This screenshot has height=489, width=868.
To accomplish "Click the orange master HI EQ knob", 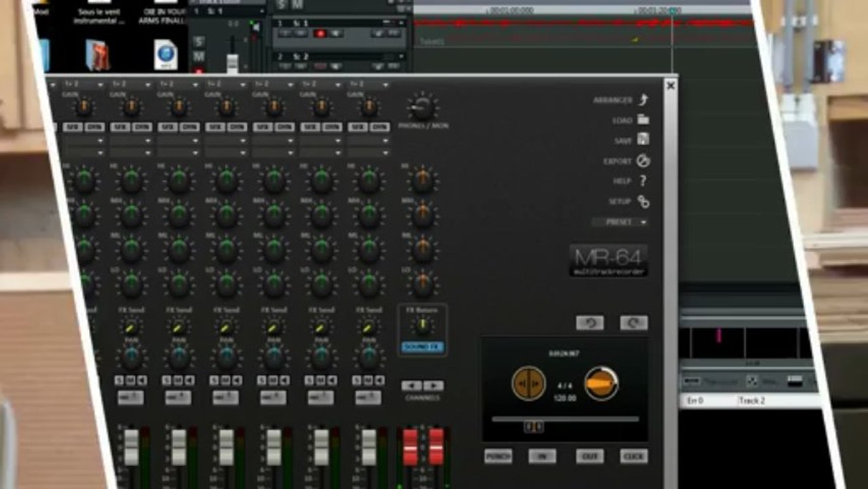I will pos(422,179).
